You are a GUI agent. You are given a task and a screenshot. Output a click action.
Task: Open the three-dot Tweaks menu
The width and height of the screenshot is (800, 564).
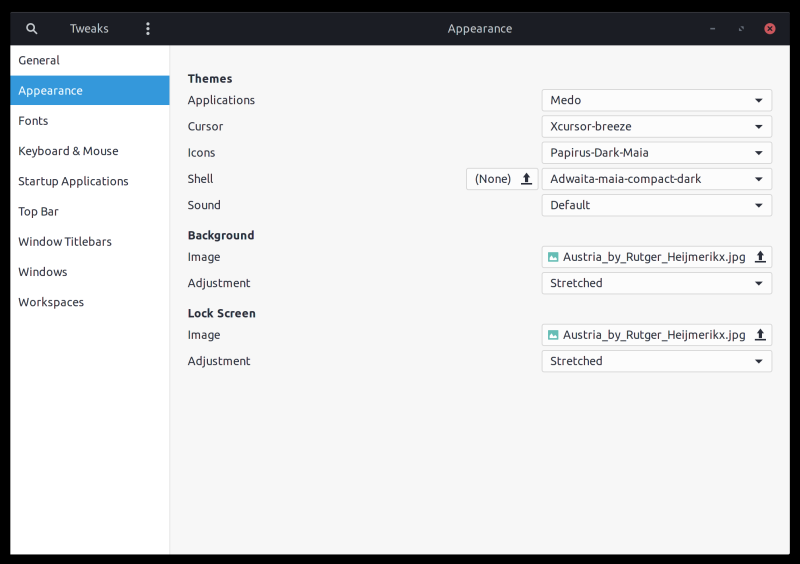(148, 29)
